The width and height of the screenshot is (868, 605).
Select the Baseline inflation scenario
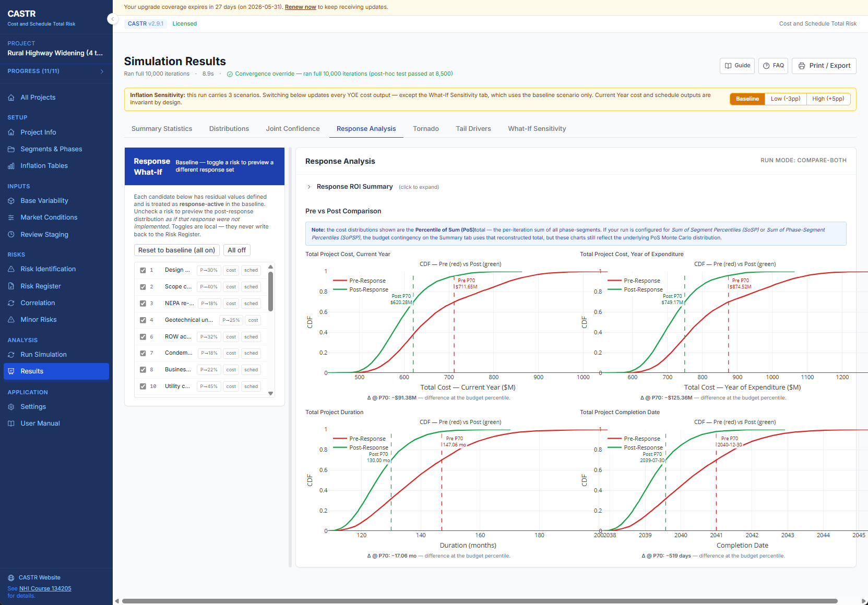tap(747, 99)
